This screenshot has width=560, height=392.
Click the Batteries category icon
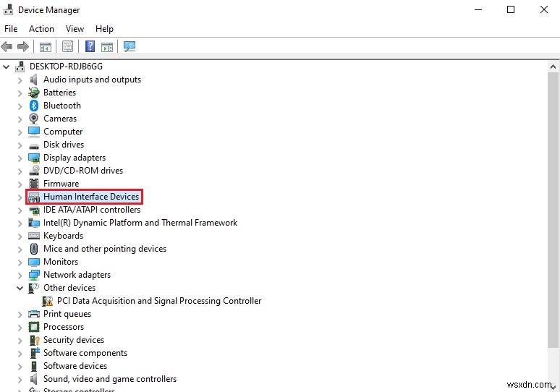[x=34, y=93]
